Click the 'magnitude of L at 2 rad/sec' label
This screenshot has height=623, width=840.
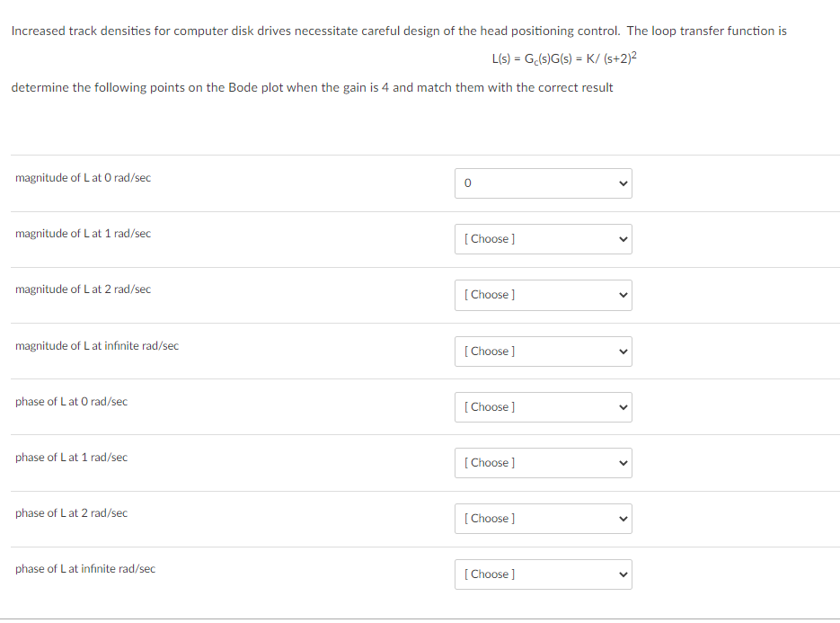click(83, 289)
